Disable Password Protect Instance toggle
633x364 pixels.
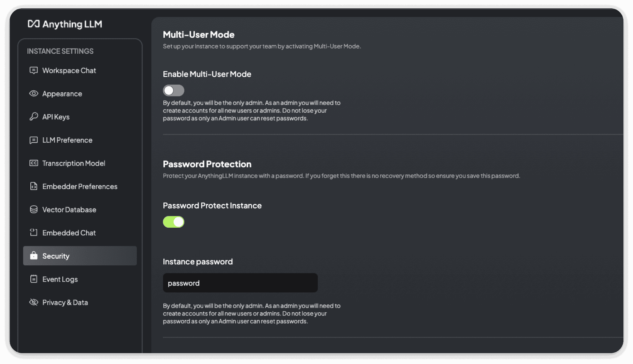point(174,222)
